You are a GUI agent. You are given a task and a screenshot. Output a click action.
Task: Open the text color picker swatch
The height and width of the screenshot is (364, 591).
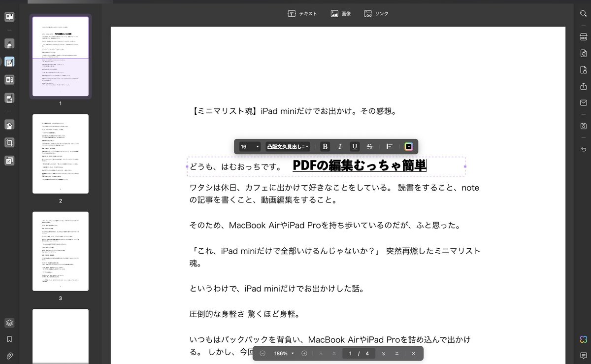pyautogui.click(x=408, y=146)
